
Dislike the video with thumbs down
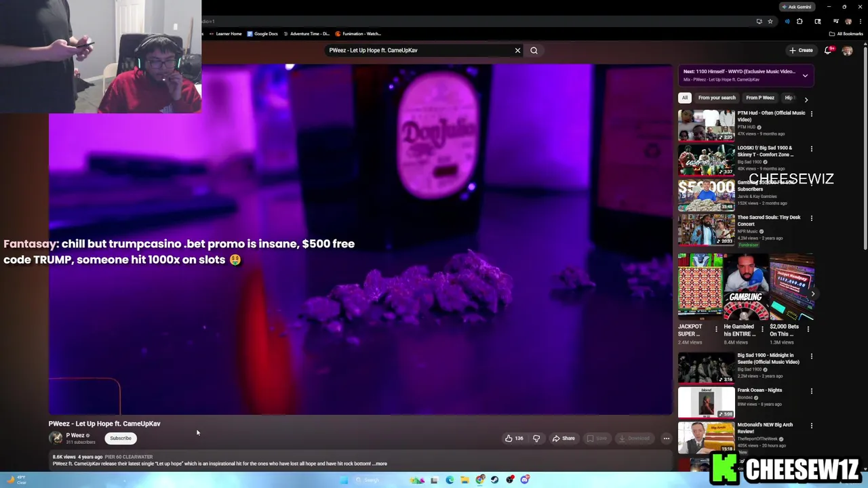(x=536, y=439)
